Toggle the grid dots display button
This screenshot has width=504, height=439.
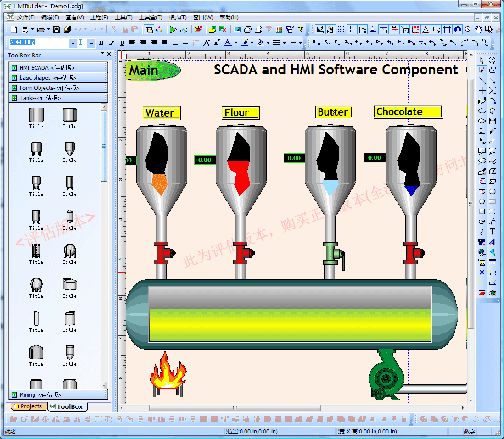(x=341, y=29)
